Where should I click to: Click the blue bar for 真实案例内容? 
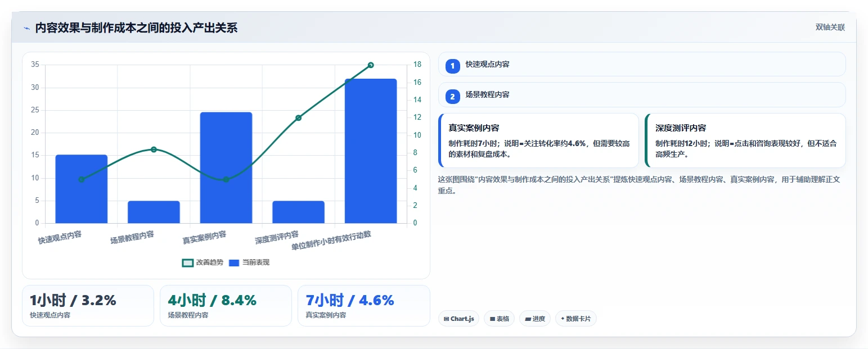pos(226,167)
